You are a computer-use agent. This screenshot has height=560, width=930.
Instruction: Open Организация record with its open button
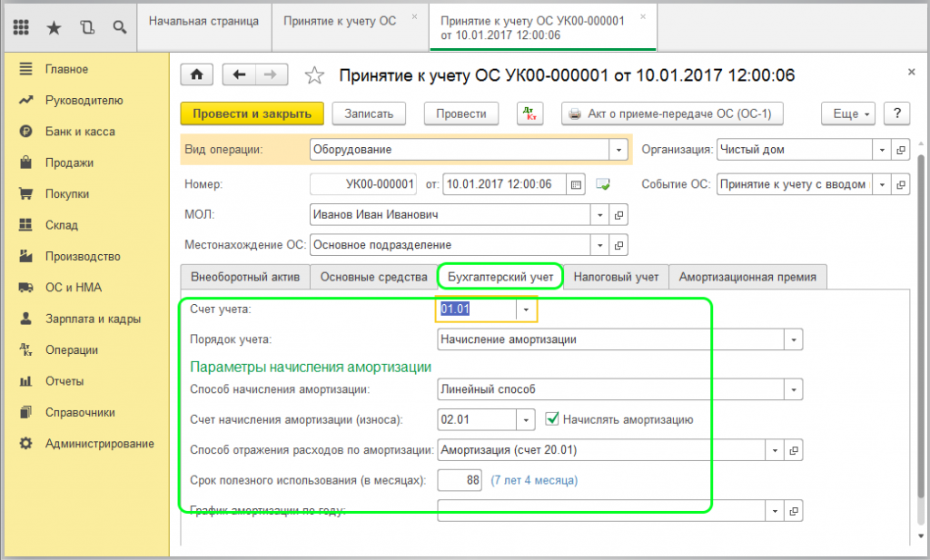pos(900,150)
